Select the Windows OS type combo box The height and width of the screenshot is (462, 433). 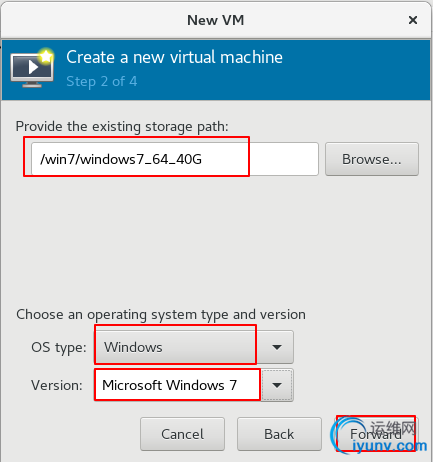click(194, 347)
